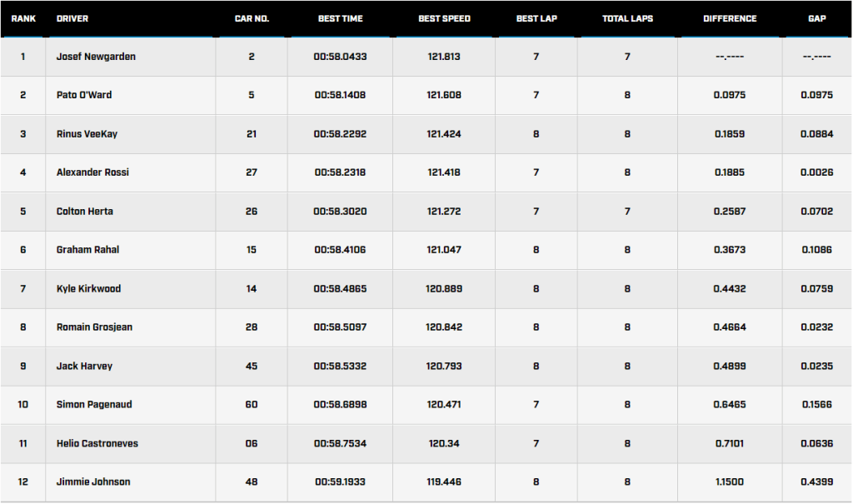Viewport: 853px width, 504px height.
Task: Select Simon Pagenaud's difference value 0.6465
Action: pos(730,405)
